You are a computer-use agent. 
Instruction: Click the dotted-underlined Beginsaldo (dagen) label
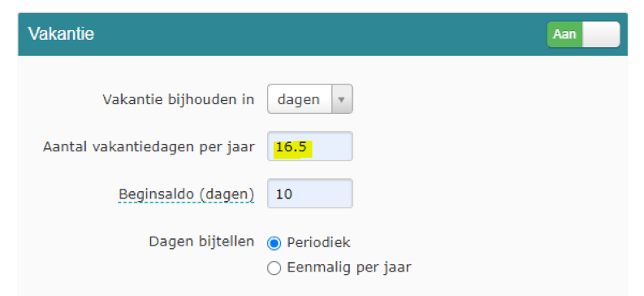(x=186, y=194)
